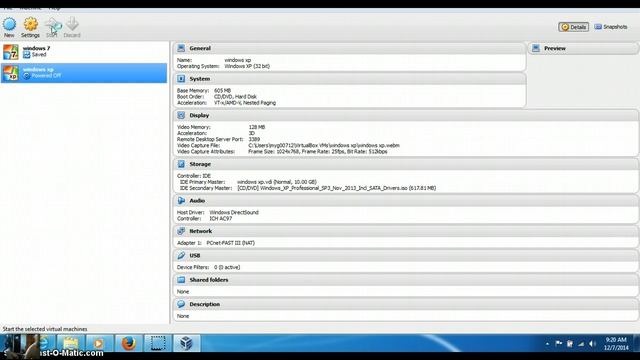Click the Network section icon
The width and height of the screenshot is (640, 360).
tap(181, 231)
